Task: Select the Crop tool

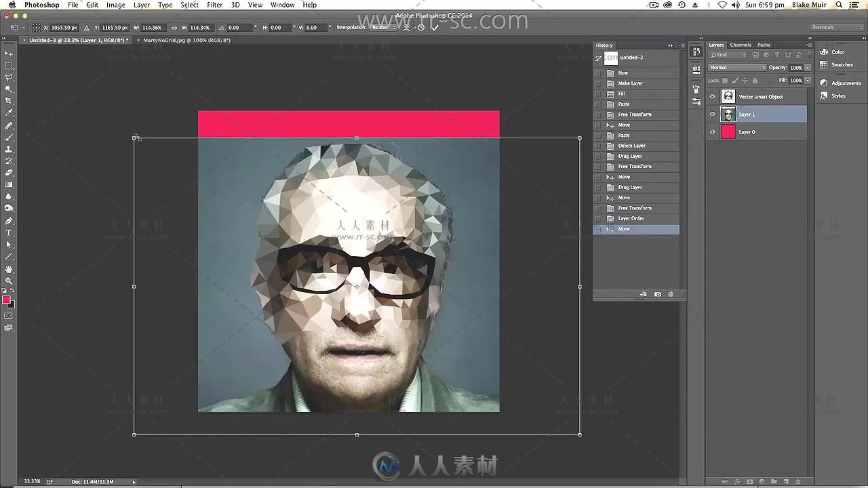Action: pyautogui.click(x=9, y=100)
